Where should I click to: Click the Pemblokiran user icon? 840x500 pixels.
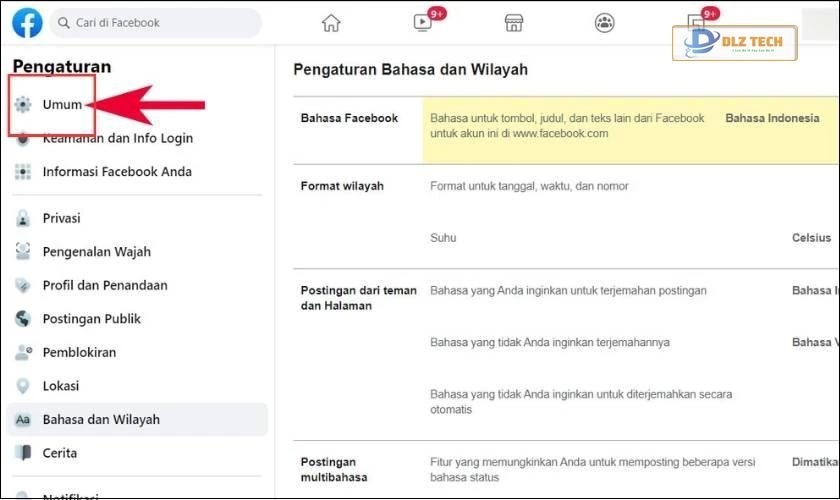pyautogui.click(x=24, y=352)
